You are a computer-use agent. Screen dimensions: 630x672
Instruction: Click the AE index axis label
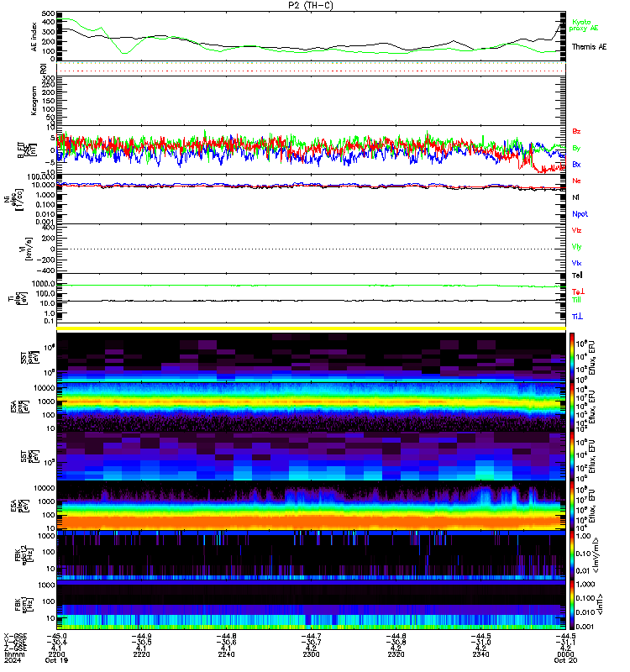34,37
